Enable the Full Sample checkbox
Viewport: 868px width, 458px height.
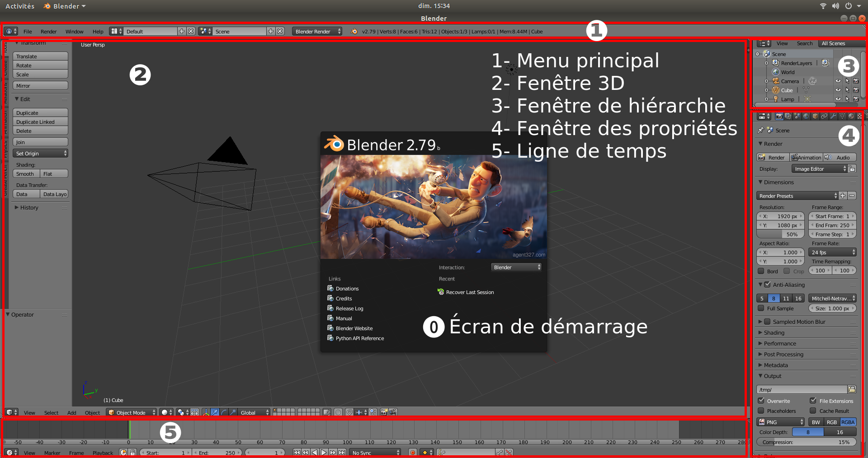761,308
